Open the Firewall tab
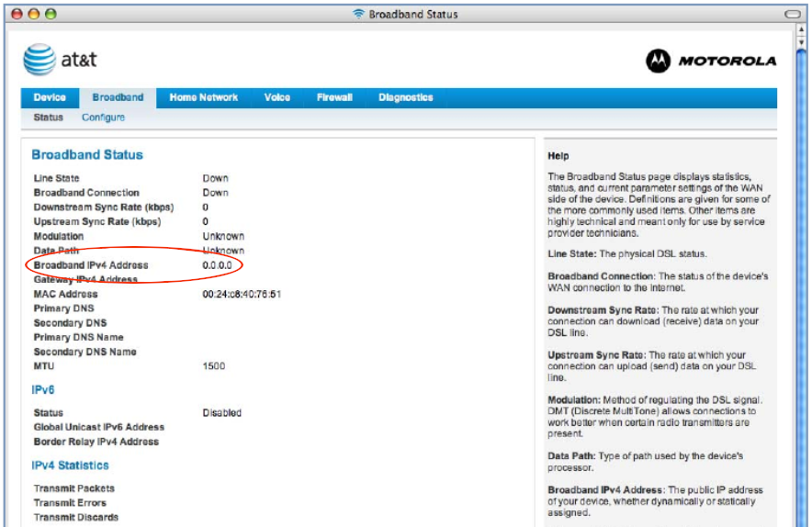The image size is (812, 527). point(334,97)
